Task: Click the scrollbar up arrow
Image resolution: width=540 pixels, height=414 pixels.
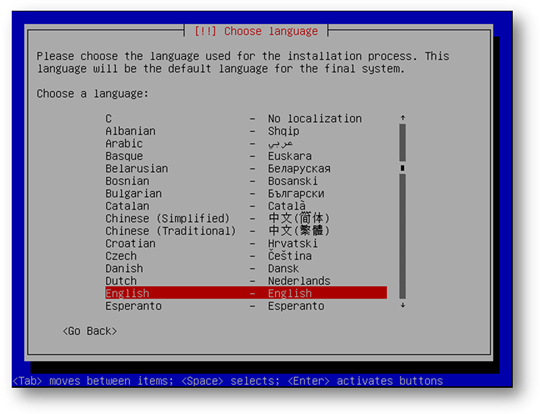Action: [x=402, y=118]
